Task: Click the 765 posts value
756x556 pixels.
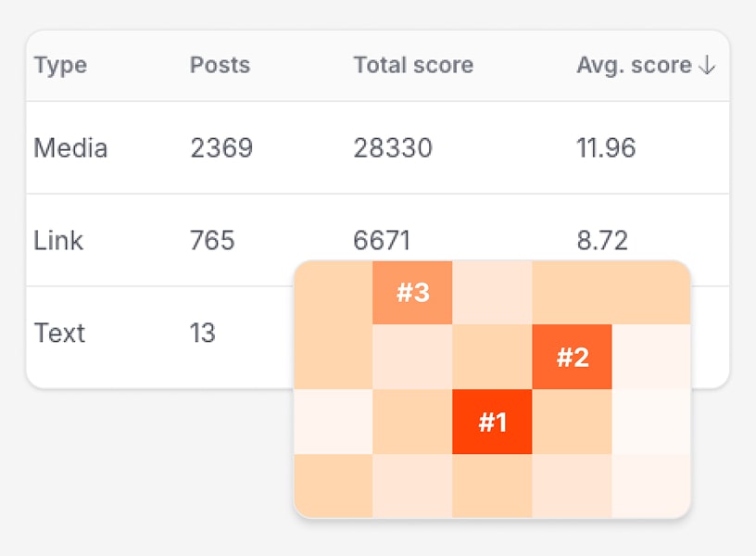Action: click(212, 241)
